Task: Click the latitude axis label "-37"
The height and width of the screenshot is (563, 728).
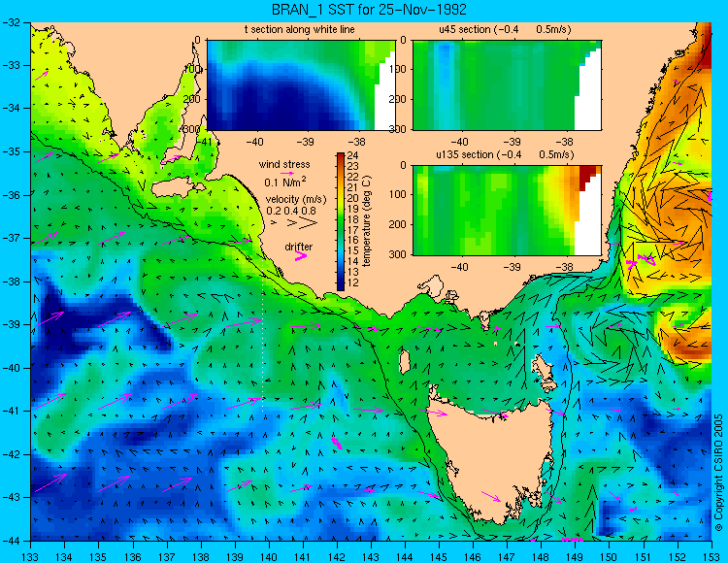Action: pyautogui.click(x=12, y=238)
